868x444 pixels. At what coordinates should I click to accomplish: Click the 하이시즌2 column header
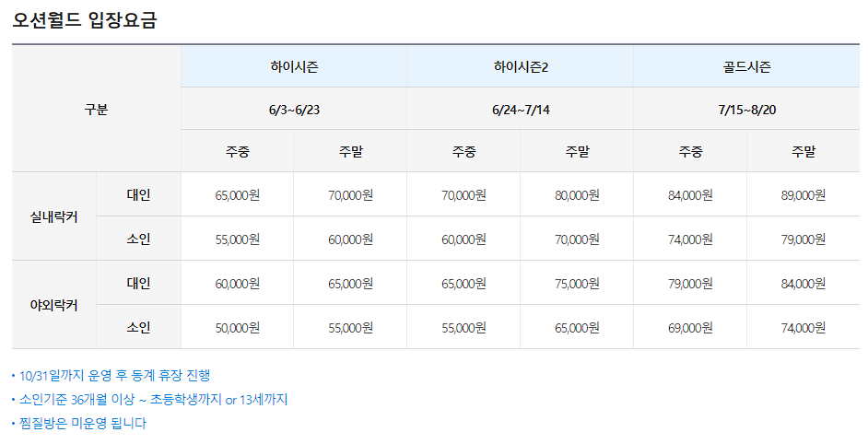(521, 66)
